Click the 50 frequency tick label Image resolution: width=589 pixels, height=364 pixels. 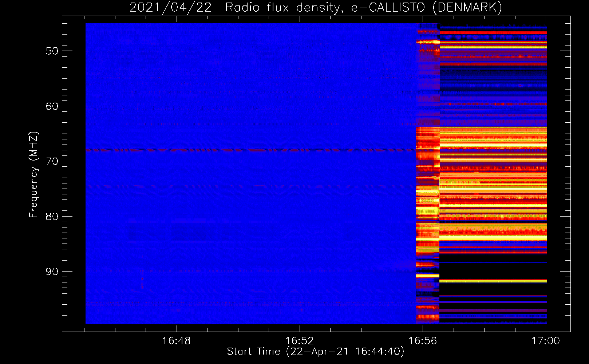point(52,51)
